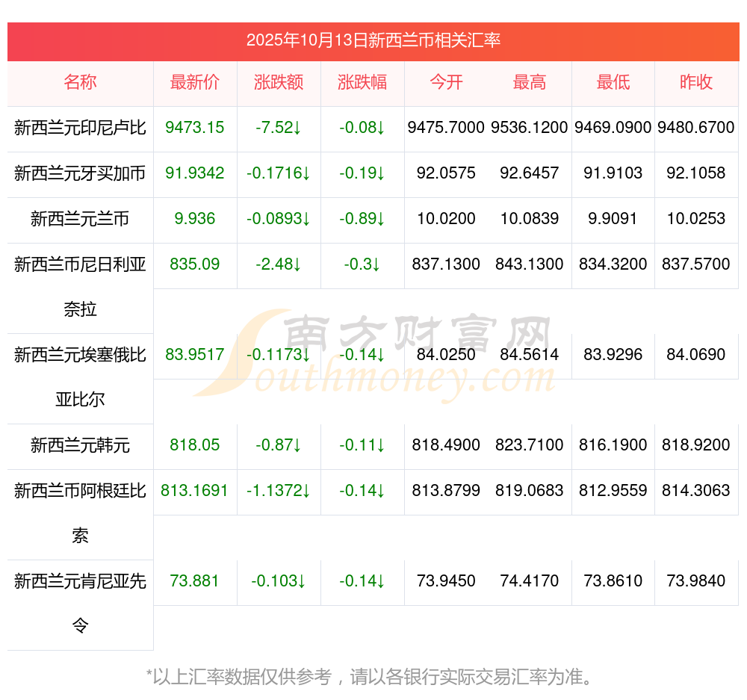Select the 涨跌额 column header
This screenshot has height=700, width=747.
(279, 82)
